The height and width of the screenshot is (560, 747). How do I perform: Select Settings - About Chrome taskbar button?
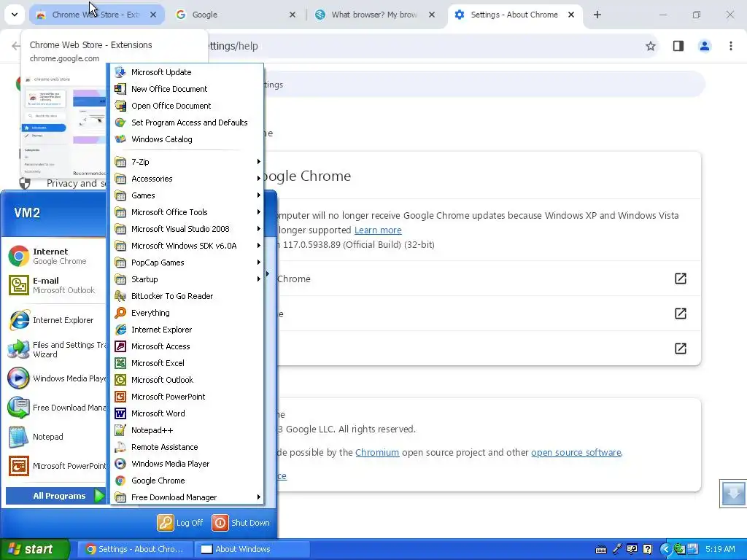(x=135, y=549)
